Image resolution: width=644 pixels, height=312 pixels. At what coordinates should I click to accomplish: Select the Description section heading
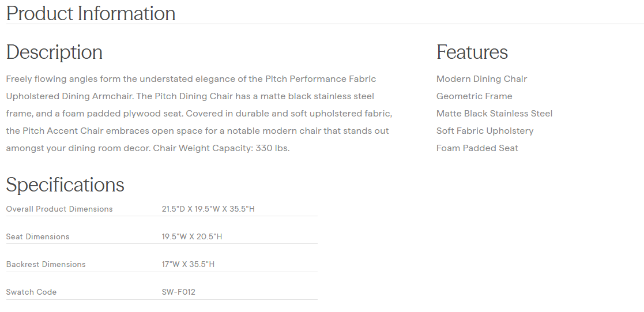[x=54, y=52]
